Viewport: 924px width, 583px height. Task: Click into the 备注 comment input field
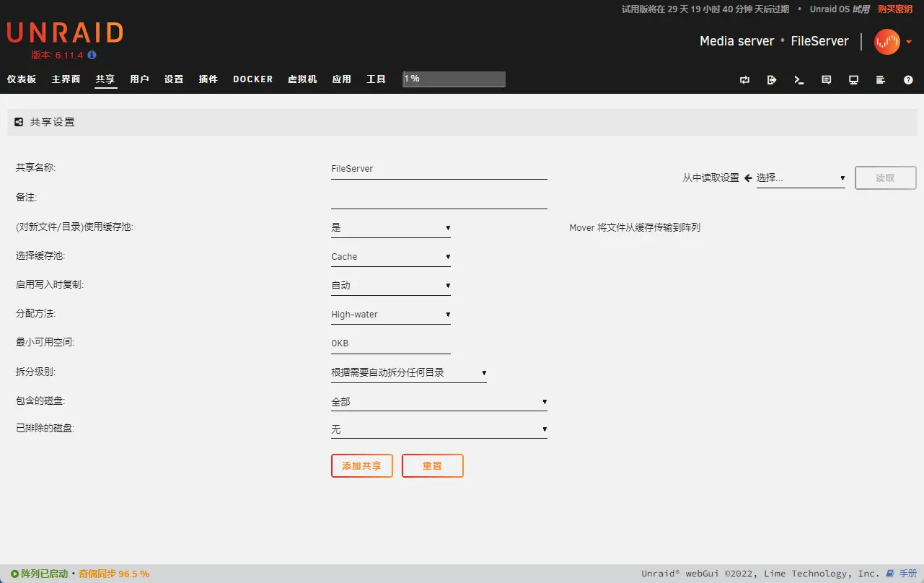[x=439, y=198]
